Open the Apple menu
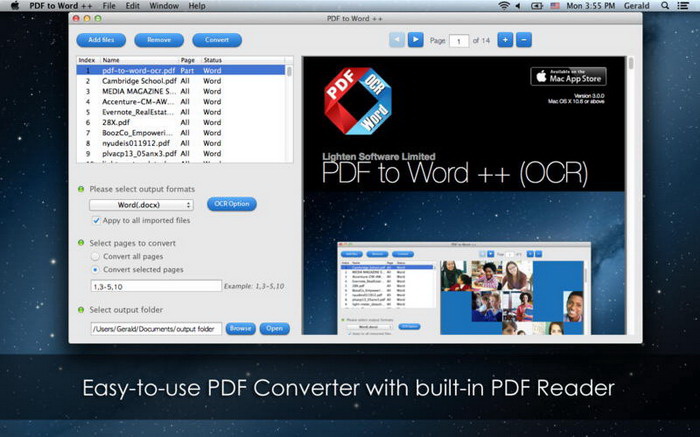This screenshot has width=700, height=437. point(15,6)
